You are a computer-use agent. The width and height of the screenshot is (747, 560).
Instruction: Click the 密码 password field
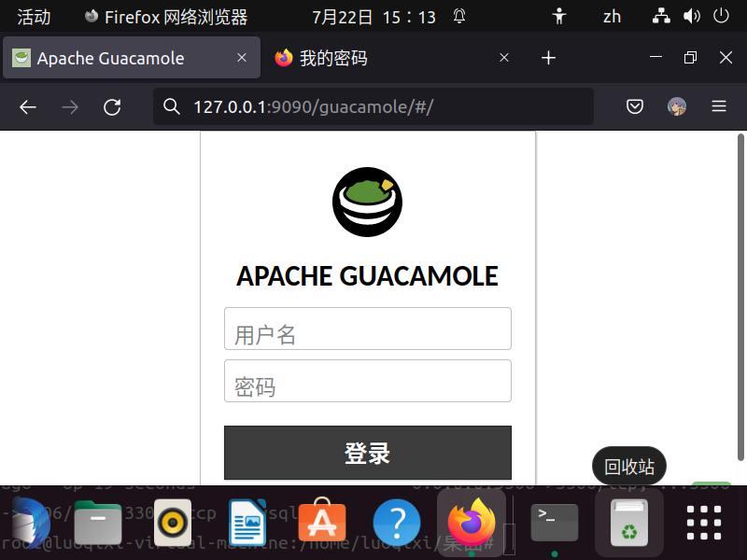tap(367, 381)
